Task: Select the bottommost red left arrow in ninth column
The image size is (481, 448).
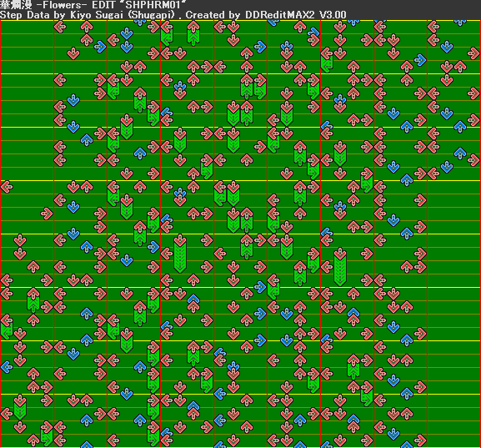Action: click(433, 174)
